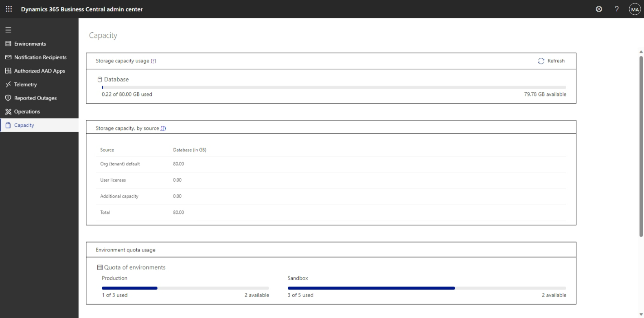
Task: Open the settings gear icon
Action: 599,9
